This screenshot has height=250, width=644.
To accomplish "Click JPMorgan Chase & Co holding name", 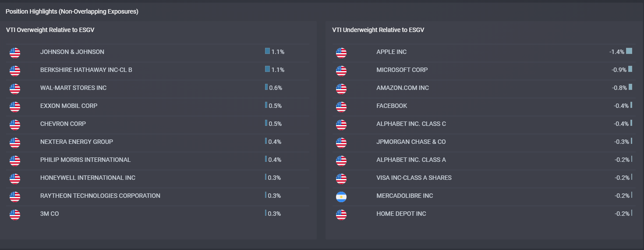I will coord(411,142).
